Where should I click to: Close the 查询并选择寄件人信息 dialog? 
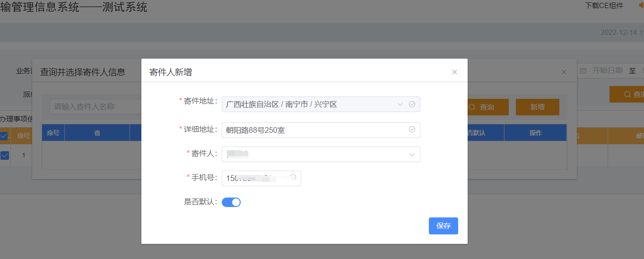(564, 72)
